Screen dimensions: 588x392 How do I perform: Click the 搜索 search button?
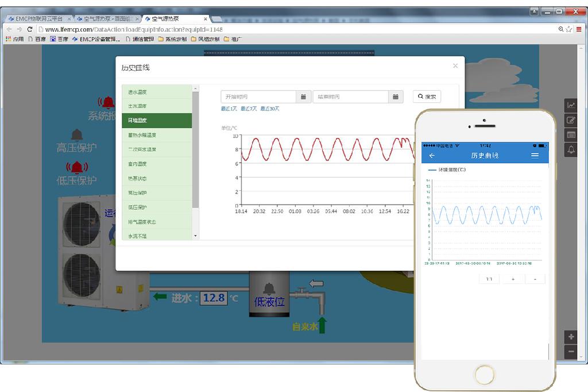pyautogui.click(x=427, y=97)
